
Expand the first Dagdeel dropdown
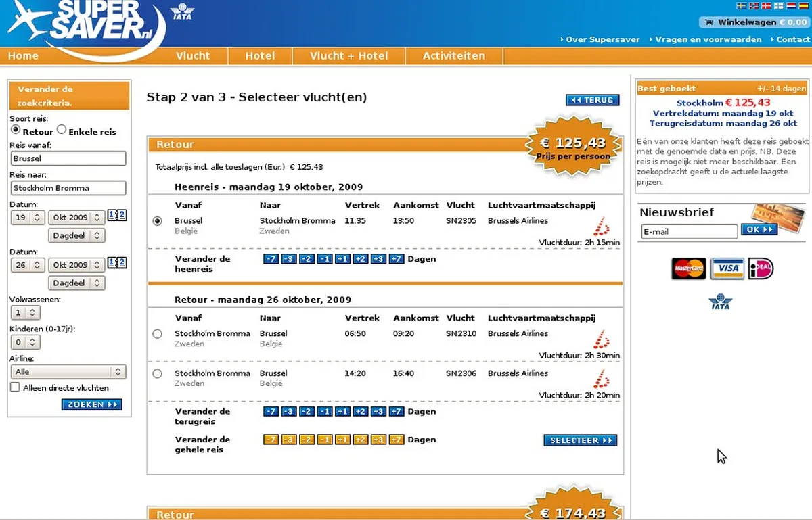tap(76, 235)
